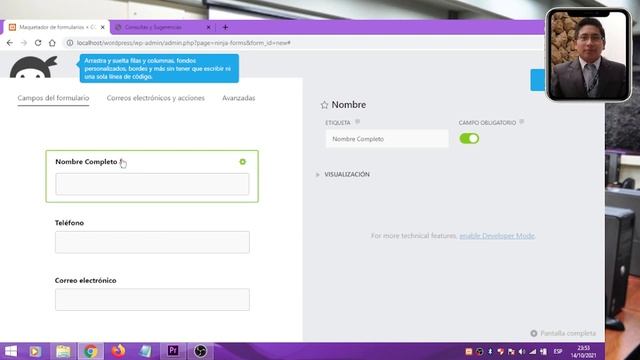This screenshot has height=360, width=640.
Task: Click the browser forward arrow
Action: coord(24,43)
